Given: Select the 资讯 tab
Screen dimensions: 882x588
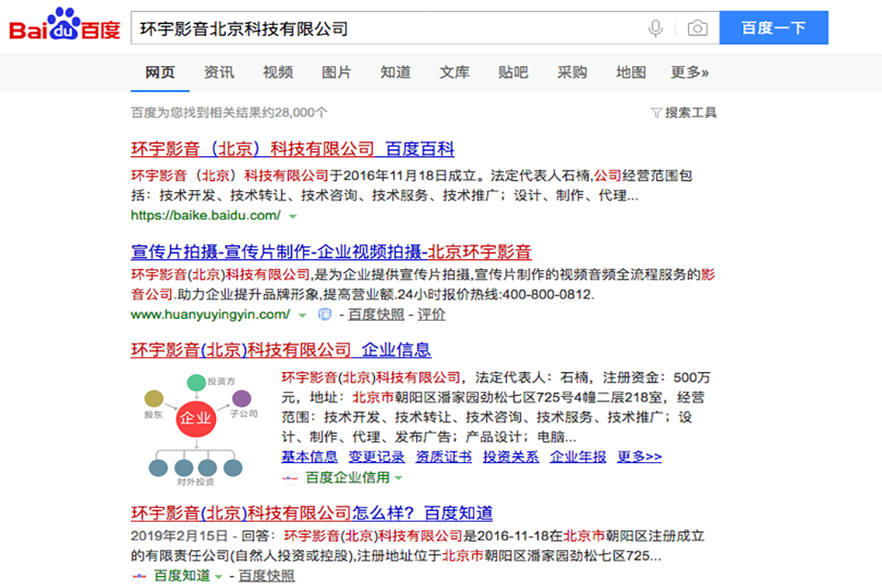Looking at the screenshot, I should pyautogui.click(x=218, y=72).
